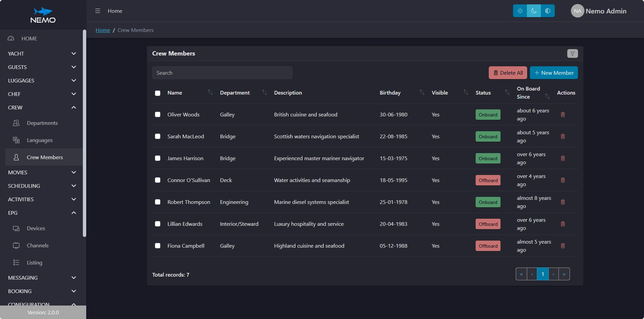644x319 pixels.
Task: Expand the MESSAGING sidebar section
Action: pos(42,278)
